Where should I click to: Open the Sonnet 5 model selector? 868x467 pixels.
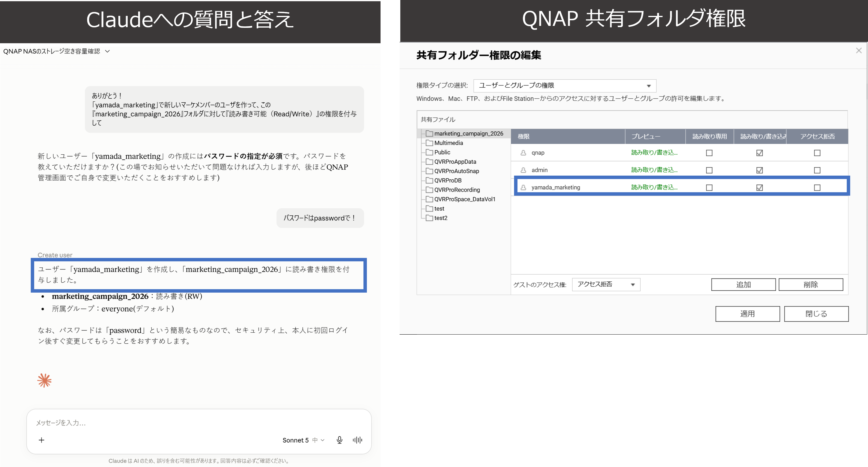303,440
